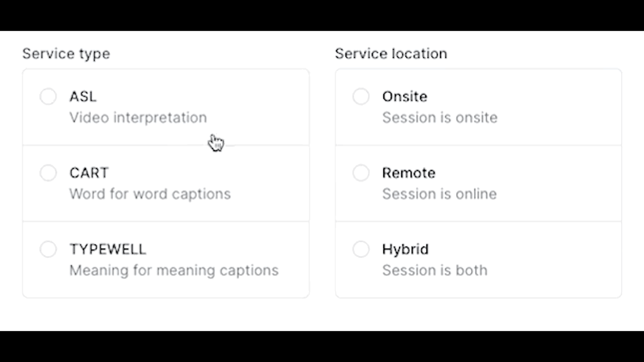
Task: Click the Onsite option label
Action: 405,97
